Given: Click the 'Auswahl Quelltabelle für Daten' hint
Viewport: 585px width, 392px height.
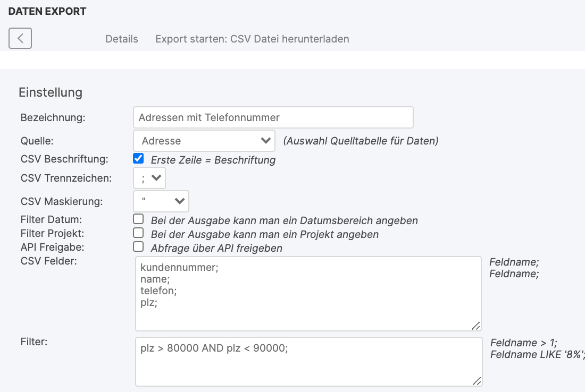Looking at the screenshot, I should (x=361, y=141).
